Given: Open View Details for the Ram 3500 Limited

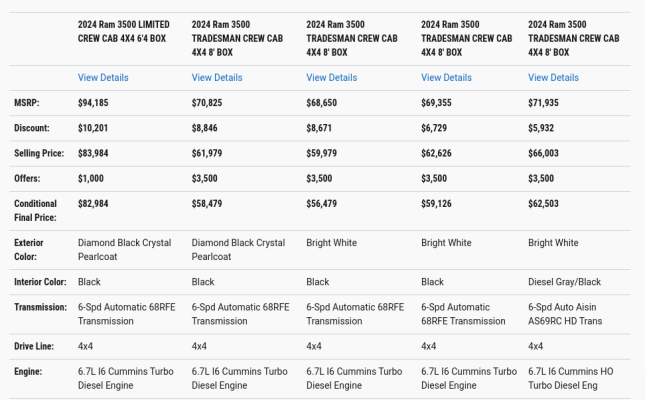Looking at the screenshot, I should (x=103, y=77).
